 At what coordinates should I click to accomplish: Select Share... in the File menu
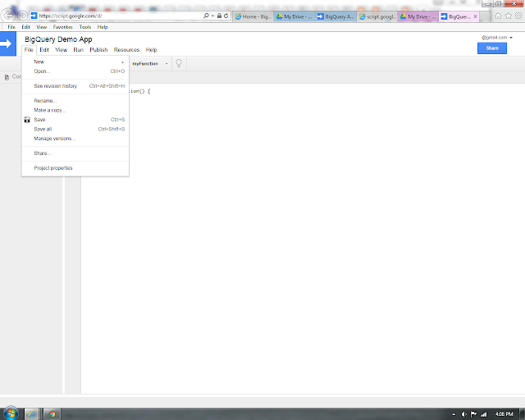point(75,153)
